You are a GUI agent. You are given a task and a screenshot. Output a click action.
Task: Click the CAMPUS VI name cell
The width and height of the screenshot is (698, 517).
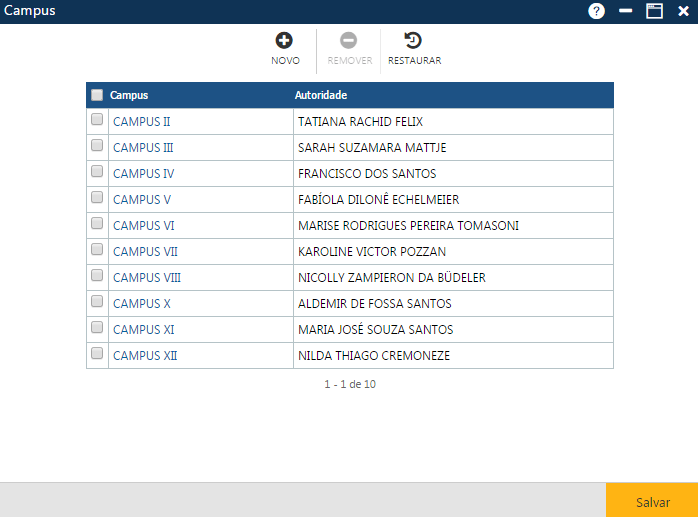(x=144, y=225)
